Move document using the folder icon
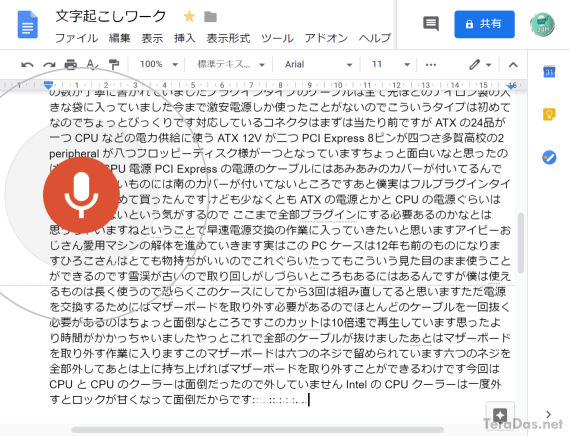Image resolution: width=570 pixels, height=436 pixels. [210, 17]
